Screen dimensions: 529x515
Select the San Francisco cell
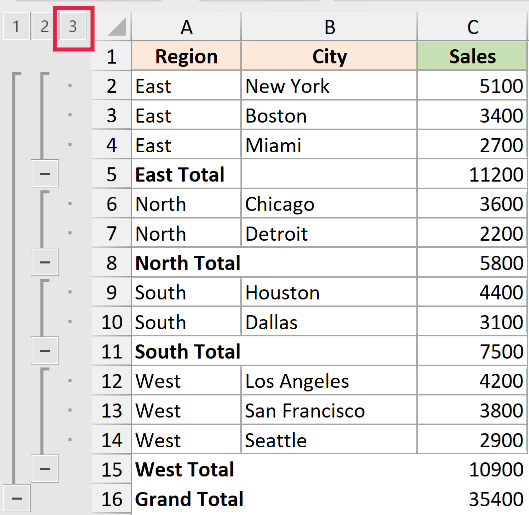(329, 410)
